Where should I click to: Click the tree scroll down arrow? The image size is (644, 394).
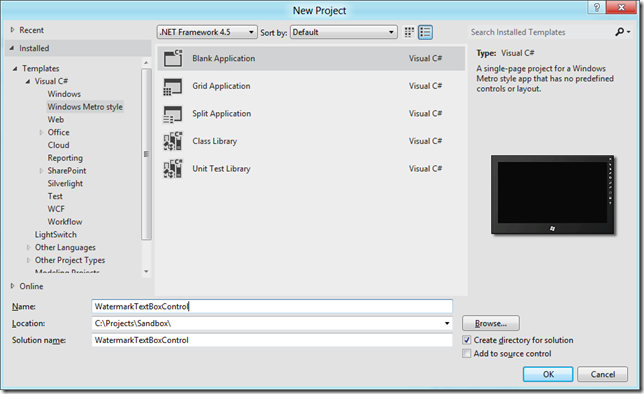coord(146,272)
